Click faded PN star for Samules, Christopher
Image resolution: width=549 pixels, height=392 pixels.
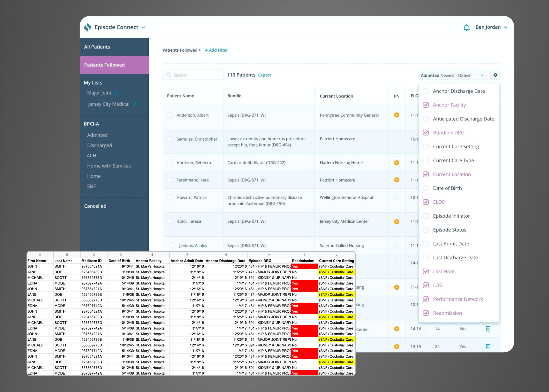click(x=397, y=139)
